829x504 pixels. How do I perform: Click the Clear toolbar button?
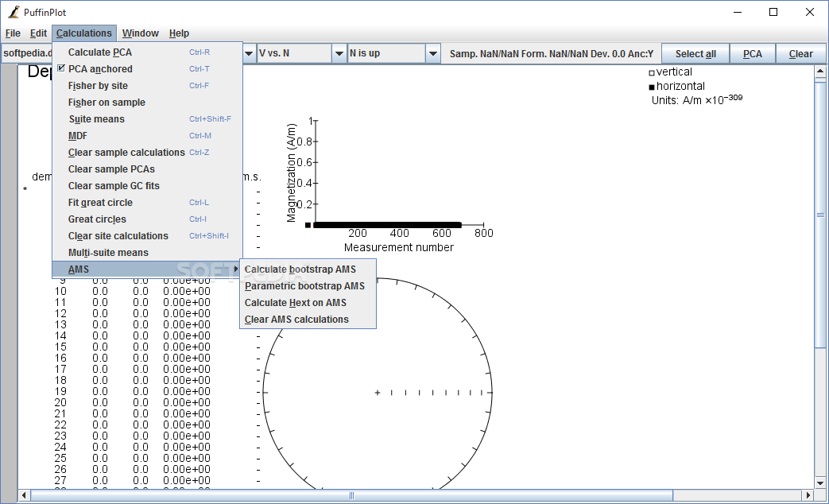(x=800, y=54)
